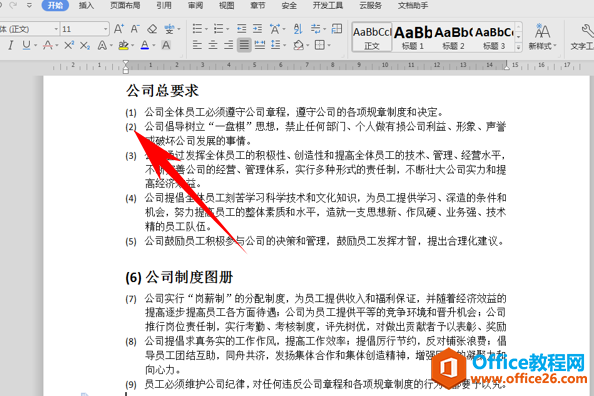The image size is (594, 396).
Task: Apply paragraph borders
Action: (320, 45)
